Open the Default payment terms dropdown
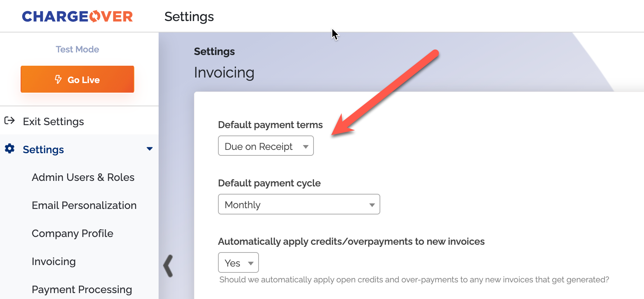Screen dimensions: 644x299 tap(266, 146)
